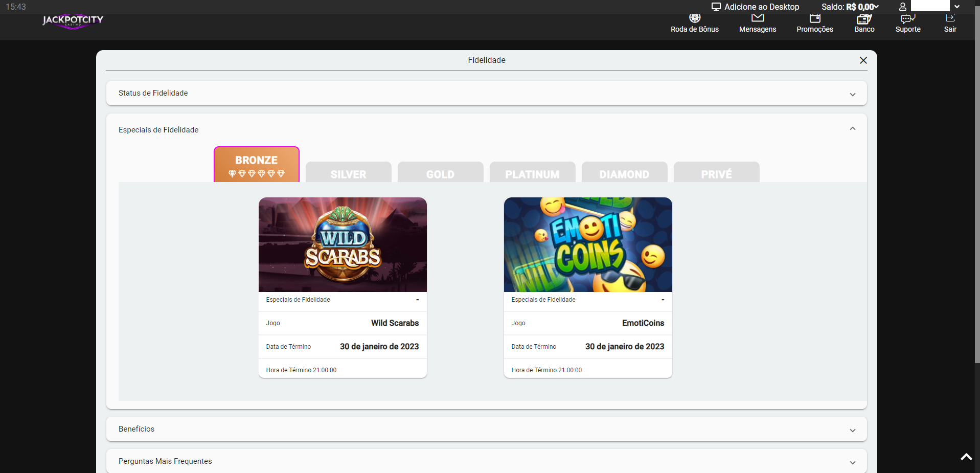Expand the Status de Fidelidade section
This screenshot has width=980, height=473.
pos(486,93)
